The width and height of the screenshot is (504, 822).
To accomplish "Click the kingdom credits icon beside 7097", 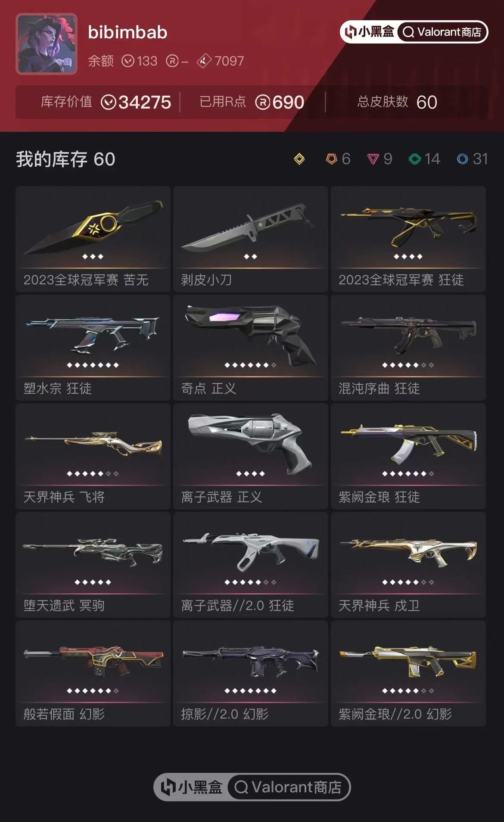I will coord(204,61).
